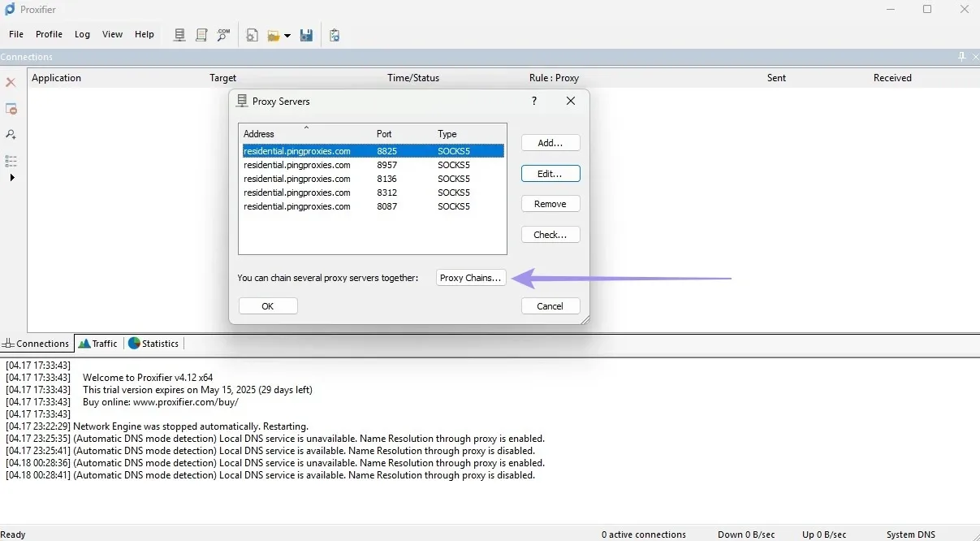Expand the open profile dropdown arrow
The height and width of the screenshot is (541, 980).
point(287,36)
